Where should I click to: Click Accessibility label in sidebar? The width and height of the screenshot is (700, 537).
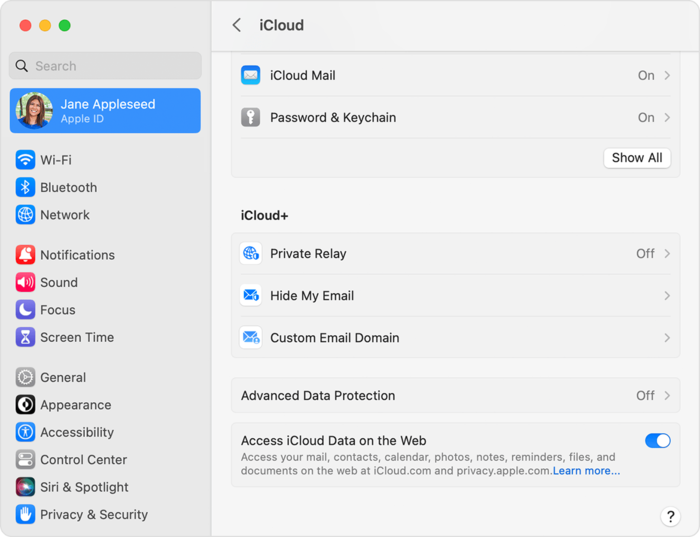(77, 432)
